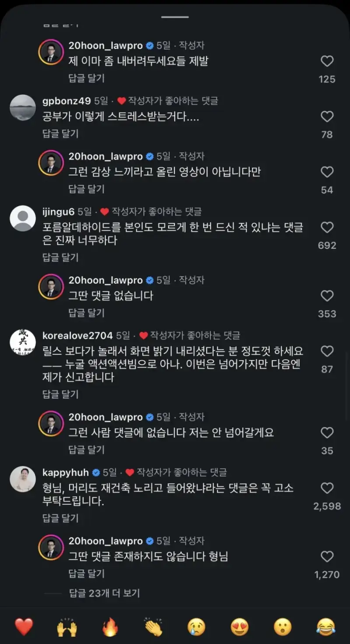The height and width of the screenshot is (644, 350).
Task: Like the comment by gpbonz49
Action: 327,117
